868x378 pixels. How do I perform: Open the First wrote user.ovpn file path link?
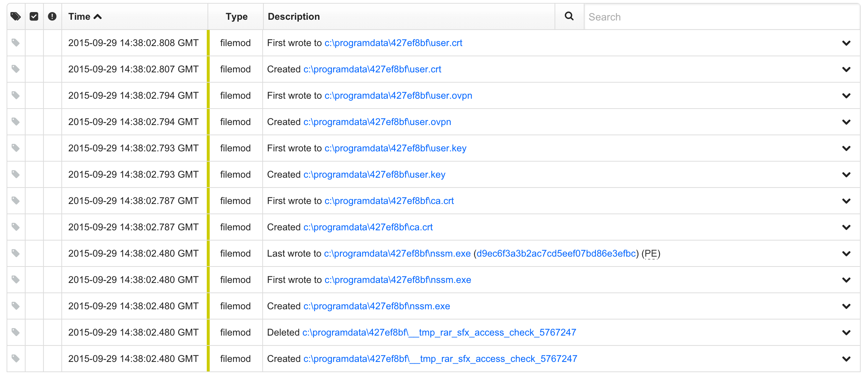pyautogui.click(x=398, y=95)
